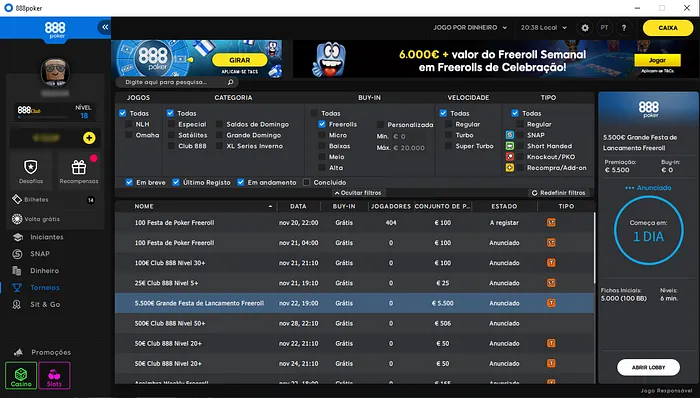Open Volta grátis wheel icon
700x398 pixels.
(17, 219)
